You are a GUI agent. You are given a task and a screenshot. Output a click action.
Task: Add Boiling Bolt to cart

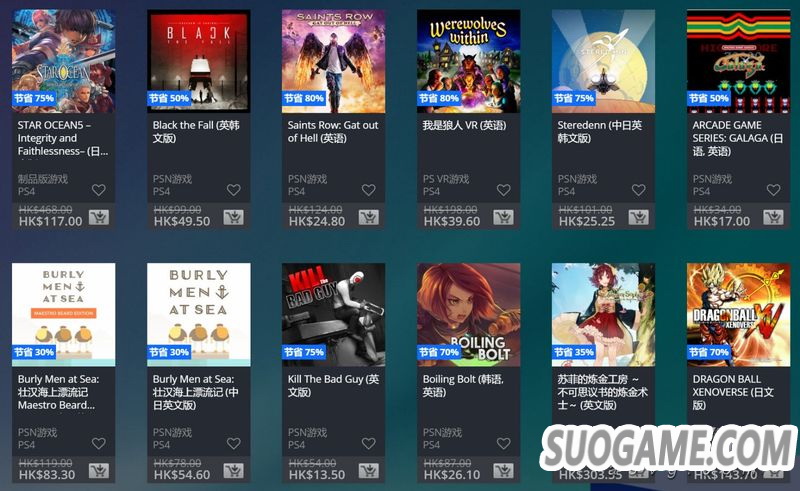(504, 471)
